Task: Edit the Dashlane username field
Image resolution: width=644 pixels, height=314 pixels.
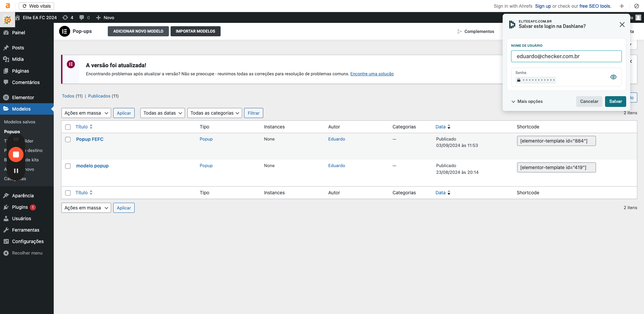Action: click(566, 56)
